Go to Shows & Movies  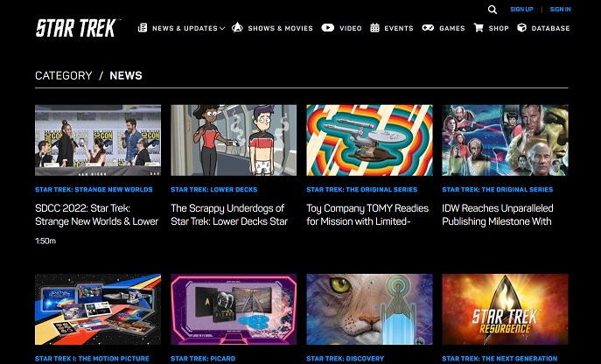(x=280, y=28)
